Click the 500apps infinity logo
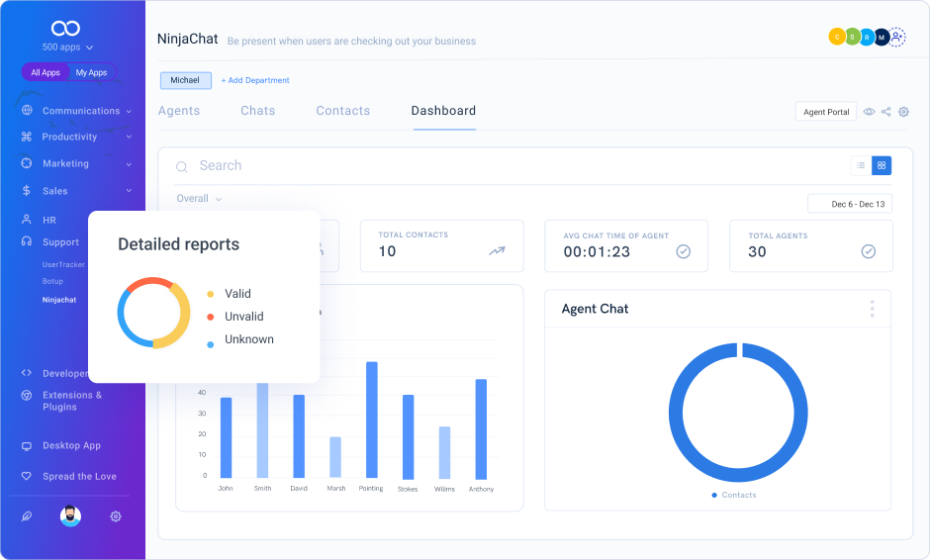Viewport: 930px width, 560px height. [x=66, y=29]
